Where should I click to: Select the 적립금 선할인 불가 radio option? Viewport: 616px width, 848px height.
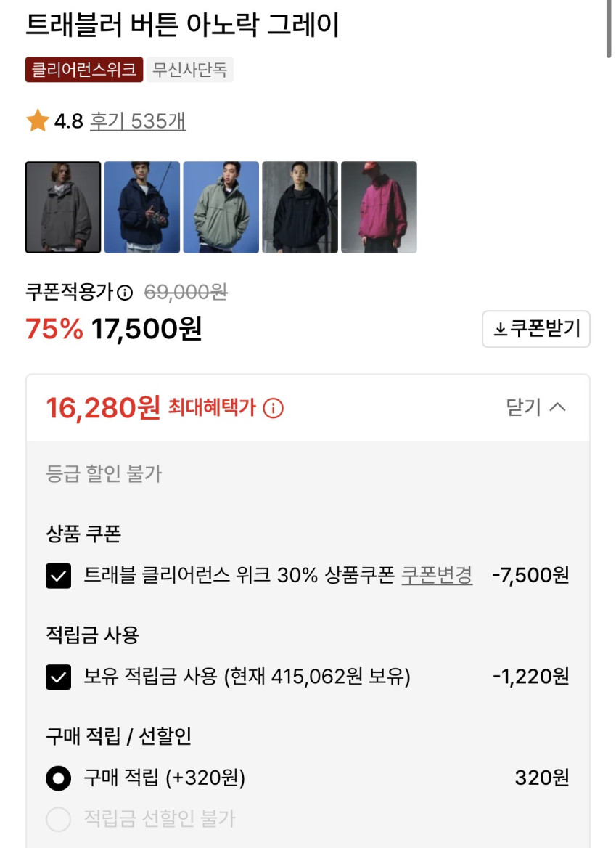click(58, 820)
